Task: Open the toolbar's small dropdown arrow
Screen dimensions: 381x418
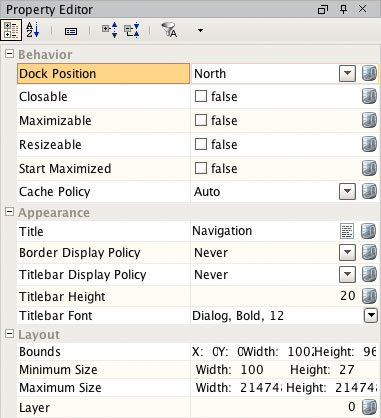Action: pyautogui.click(x=200, y=30)
